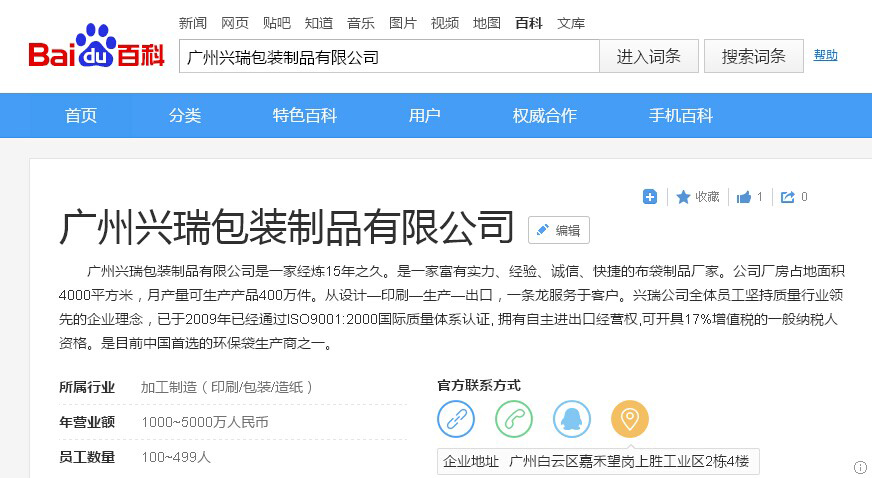Open the 网页 link
Screen dimensions: 872x478
[235, 23]
